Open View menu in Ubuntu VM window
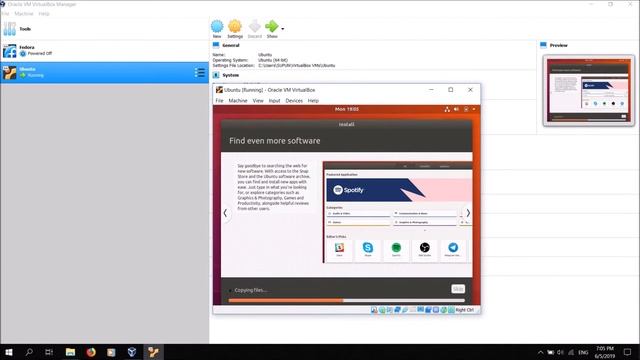 pyautogui.click(x=258, y=100)
